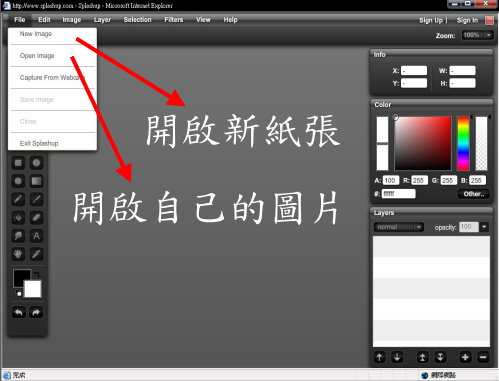Select the pencil tool
499x381 pixels.
pos(18,199)
